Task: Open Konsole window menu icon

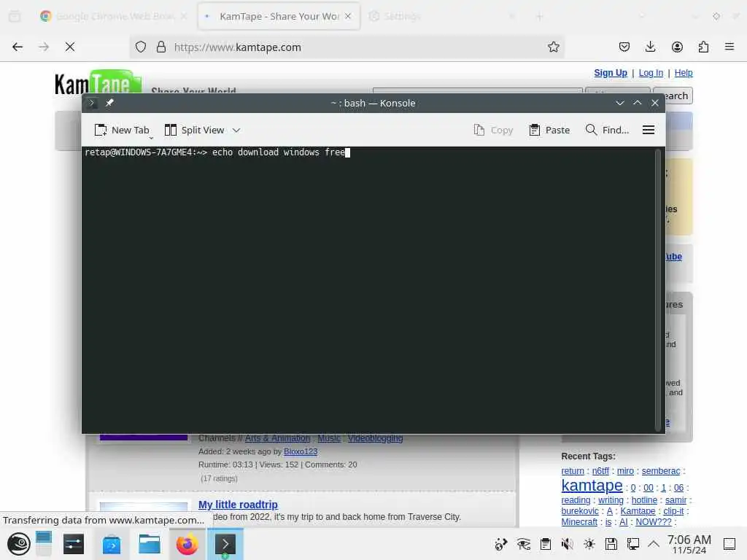Action: click(91, 103)
